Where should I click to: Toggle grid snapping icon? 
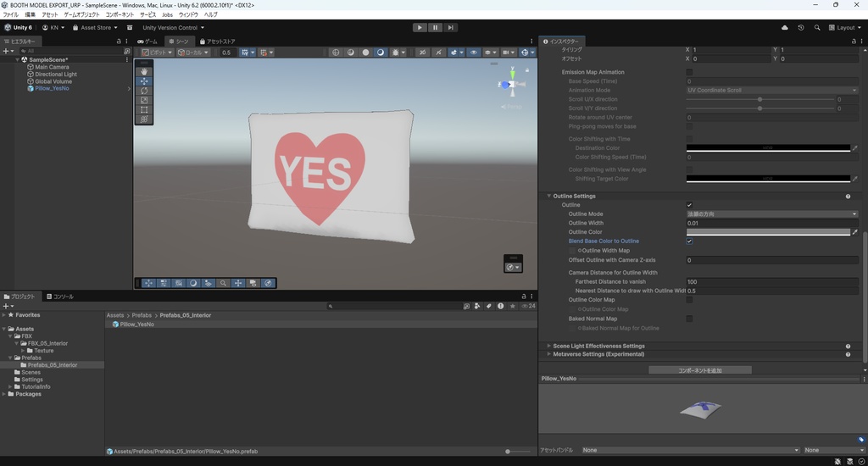(247, 53)
